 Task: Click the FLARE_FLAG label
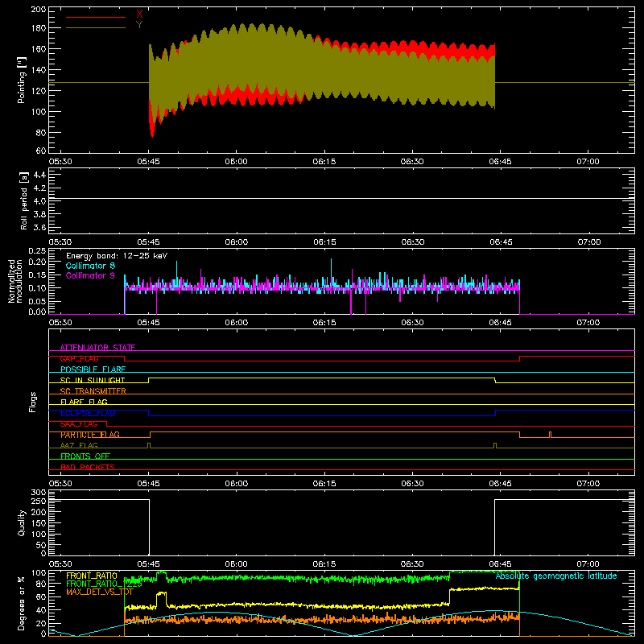tap(84, 402)
